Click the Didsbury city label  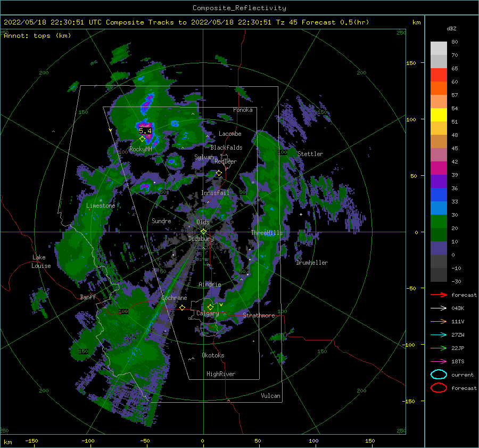pyautogui.click(x=201, y=239)
